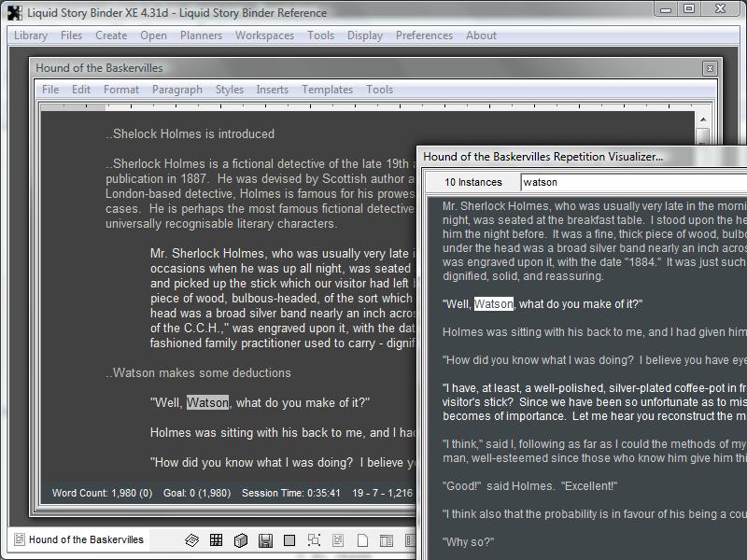Open the Templates menu in document window
Viewport: 747px width, 560px height.
[x=327, y=90]
